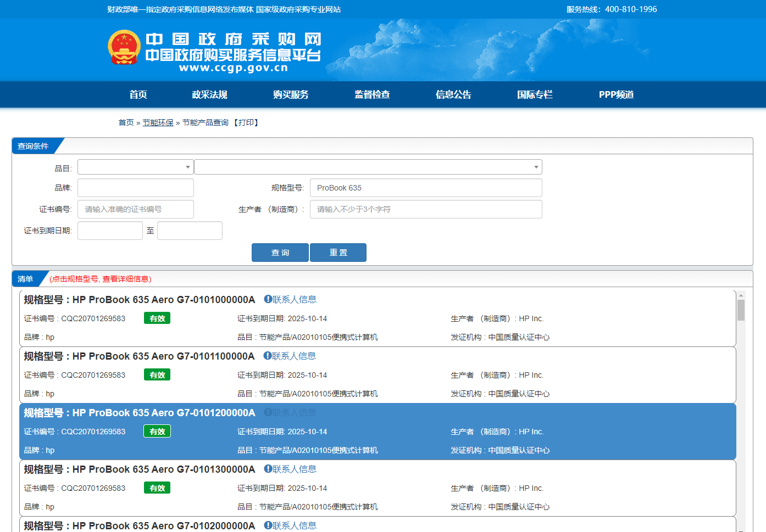The width and height of the screenshot is (766, 532).
Task: Open 购买服务 navigation menu
Action: click(291, 94)
